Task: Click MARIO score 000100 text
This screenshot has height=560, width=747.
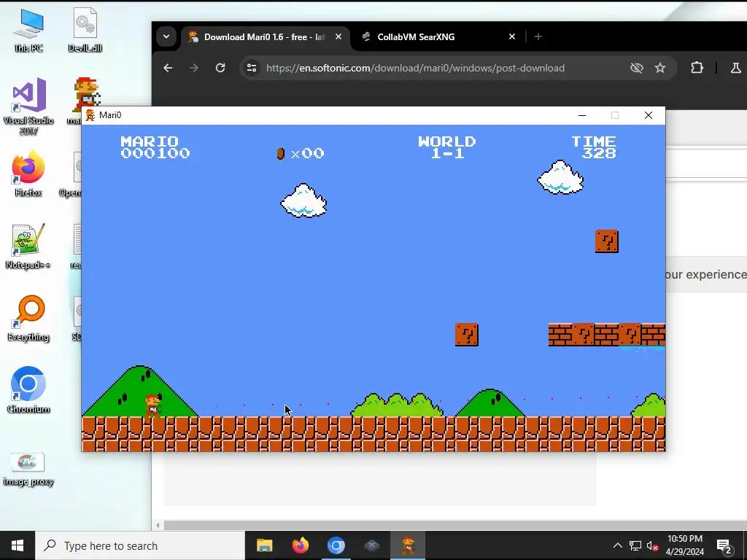Action: point(155,147)
